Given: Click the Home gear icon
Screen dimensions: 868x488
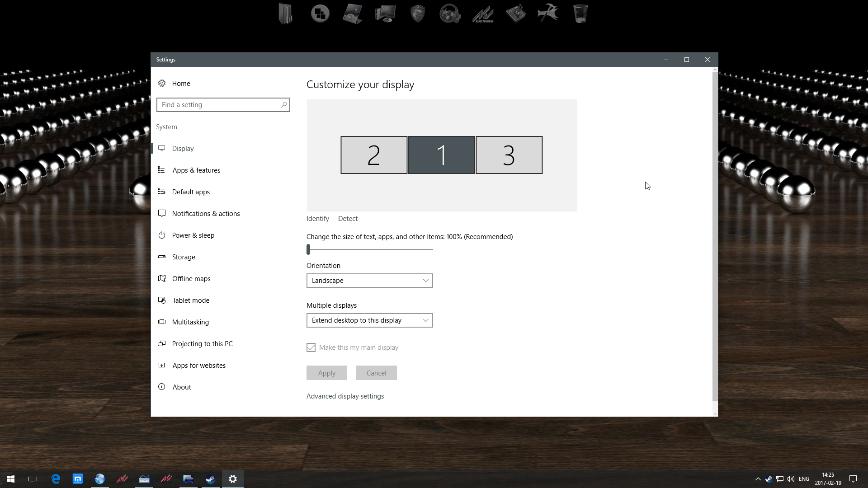Looking at the screenshot, I should pyautogui.click(x=162, y=83).
